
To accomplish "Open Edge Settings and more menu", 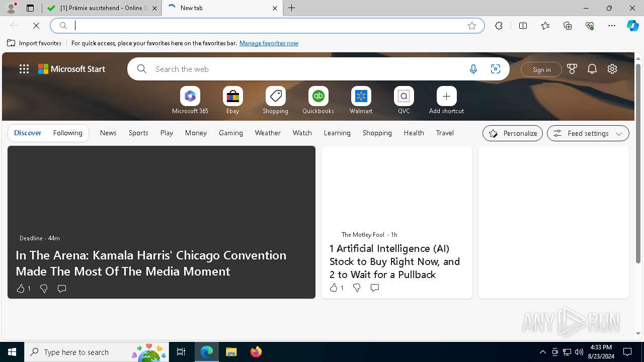I will 612,26.
